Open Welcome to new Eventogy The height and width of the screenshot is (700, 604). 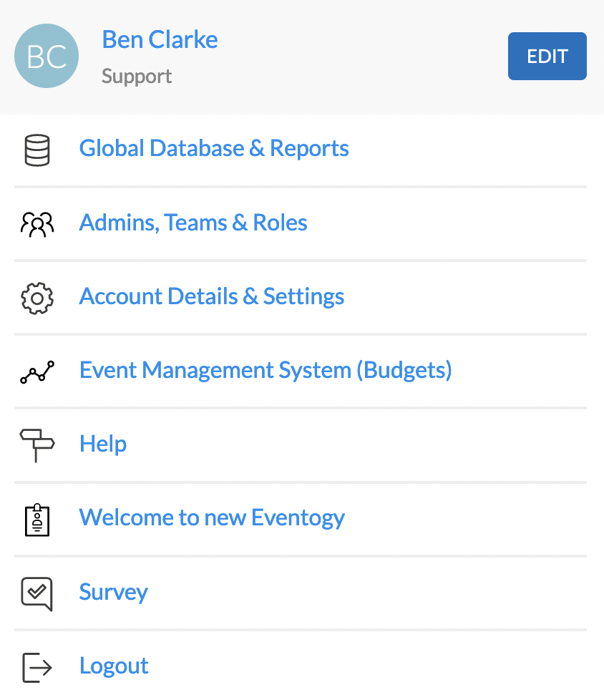click(212, 518)
